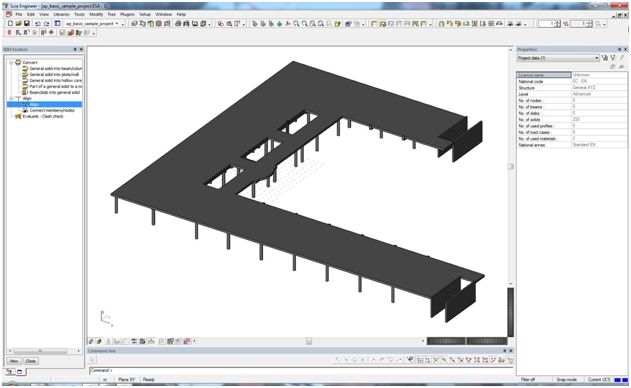
Task: Open the Libraries menu
Action: pyautogui.click(x=62, y=14)
